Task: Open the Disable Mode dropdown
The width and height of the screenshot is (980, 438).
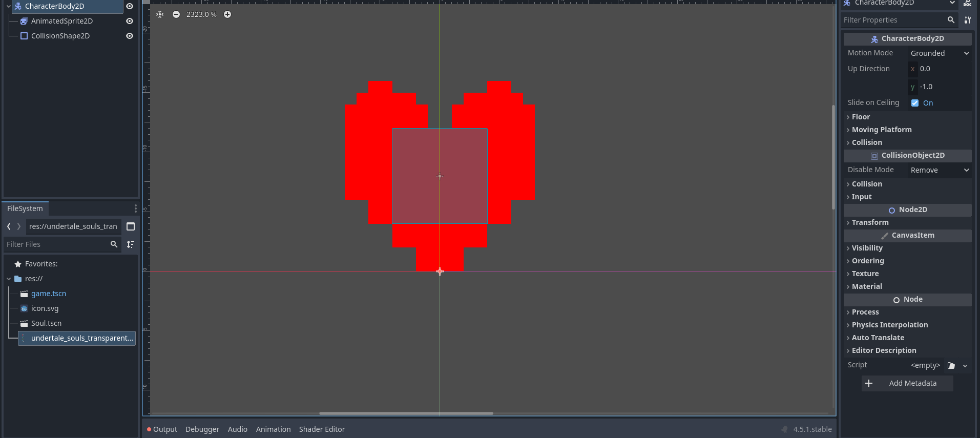Action: coord(940,170)
